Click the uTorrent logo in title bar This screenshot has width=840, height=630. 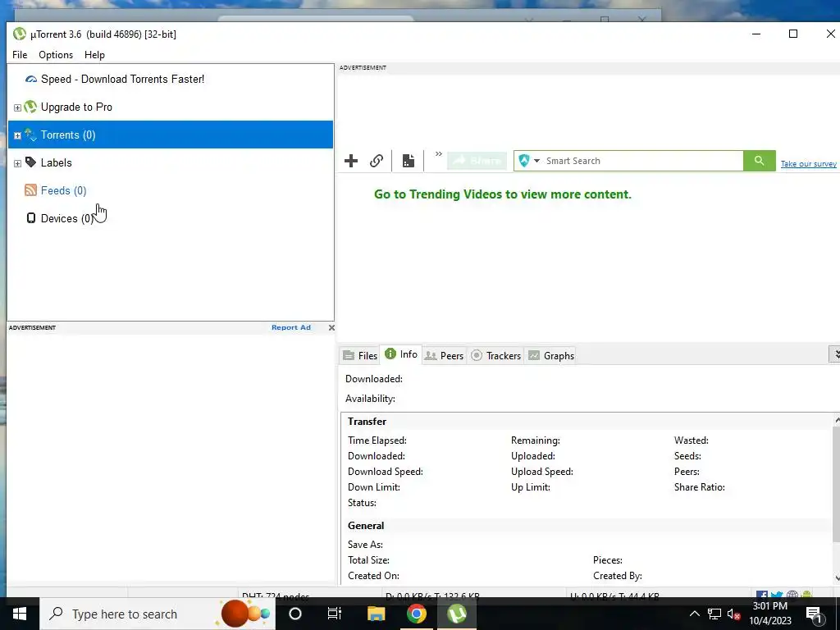20,34
